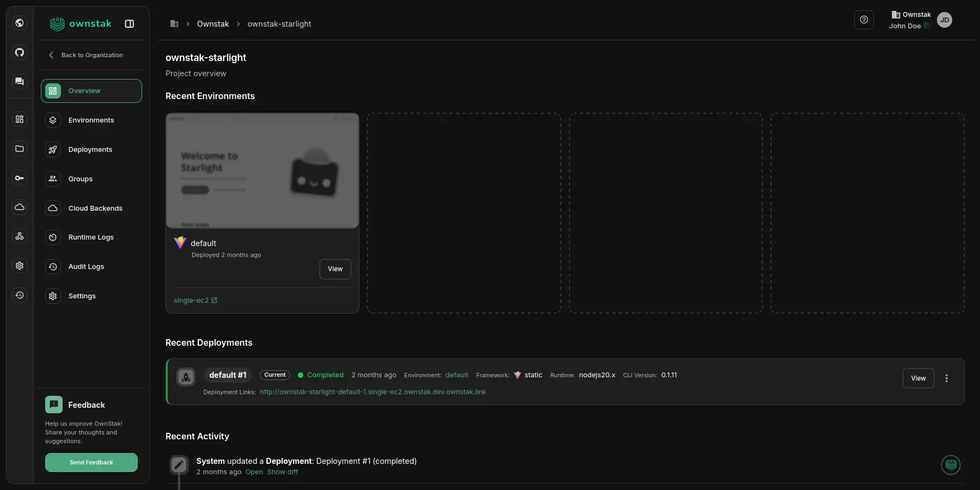Screen dimensions: 980x490
Task: Expand the Ownstak organization switcher
Action: [x=911, y=15]
